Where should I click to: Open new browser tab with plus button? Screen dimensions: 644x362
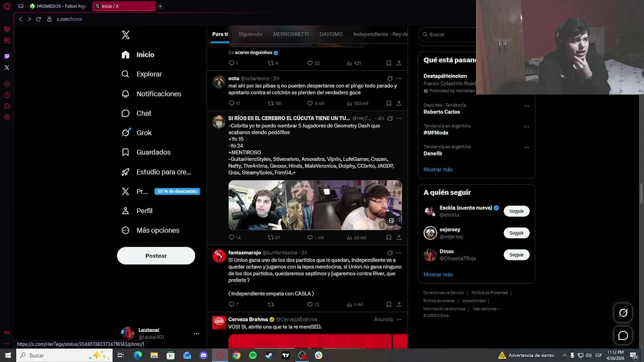pos(160,6)
